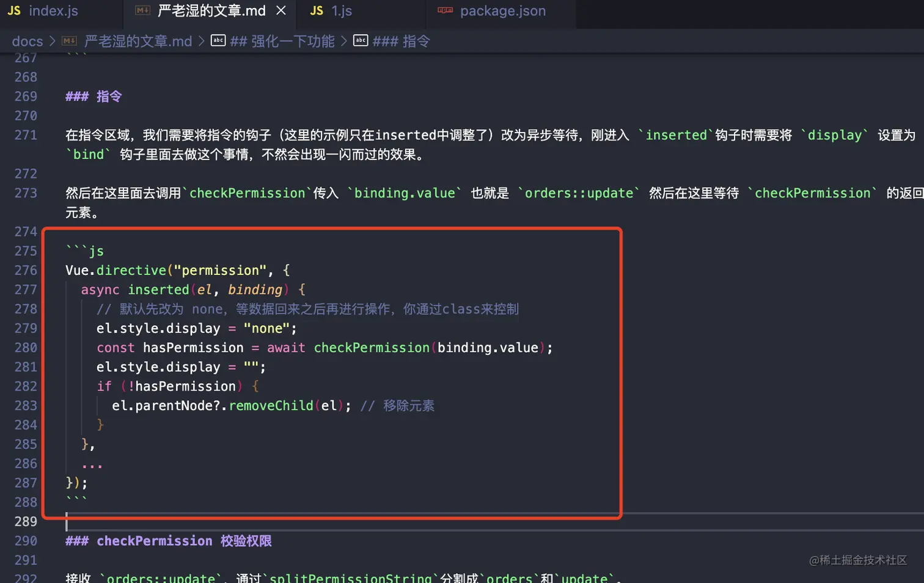Screen dimensions: 924x583
Task: Click symbol icon before '### 指令' breadcrumb
Action: [361, 41]
